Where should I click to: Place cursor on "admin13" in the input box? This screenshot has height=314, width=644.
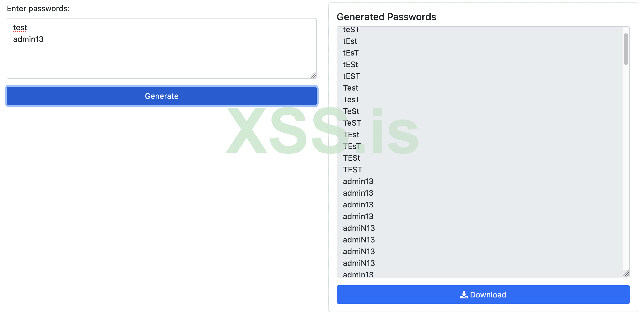[x=28, y=39]
